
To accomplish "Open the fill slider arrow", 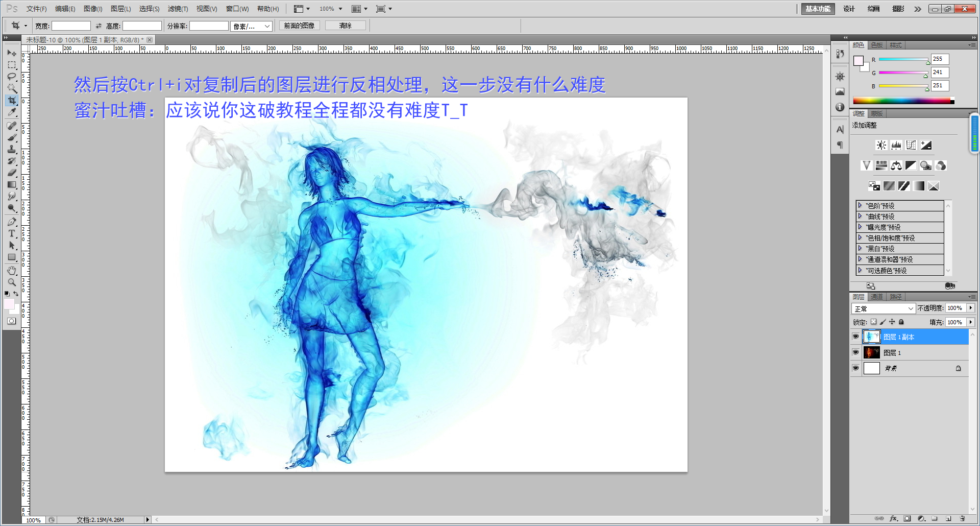I will coord(971,322).
